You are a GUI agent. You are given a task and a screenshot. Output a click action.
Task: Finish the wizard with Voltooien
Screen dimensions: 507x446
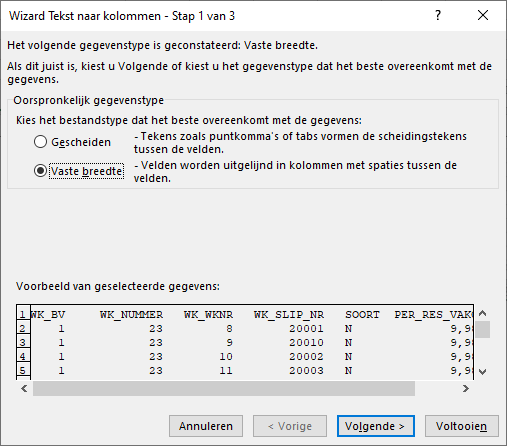pos(462,426)
